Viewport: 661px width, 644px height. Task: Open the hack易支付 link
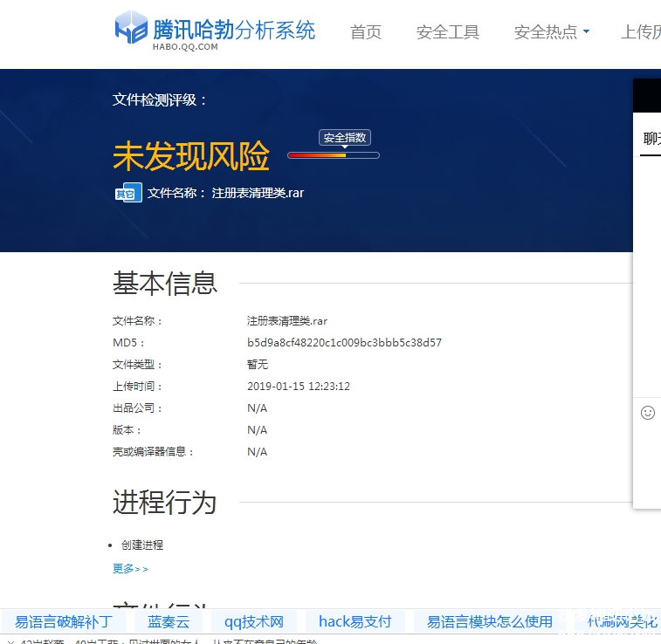coord(355,621)
